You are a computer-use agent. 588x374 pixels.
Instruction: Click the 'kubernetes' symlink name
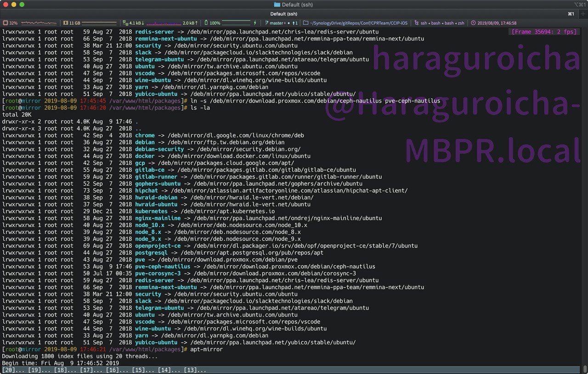click(x=151, y=211)
